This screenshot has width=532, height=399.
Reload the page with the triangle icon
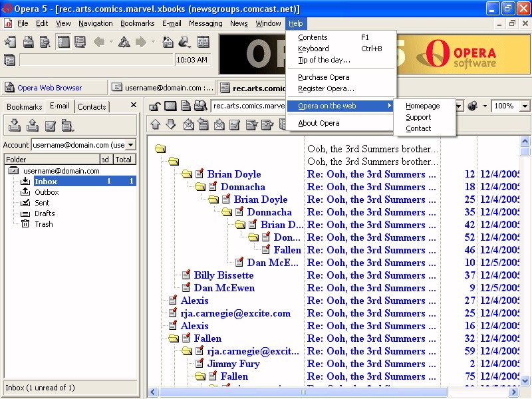[x=124, y=42]
